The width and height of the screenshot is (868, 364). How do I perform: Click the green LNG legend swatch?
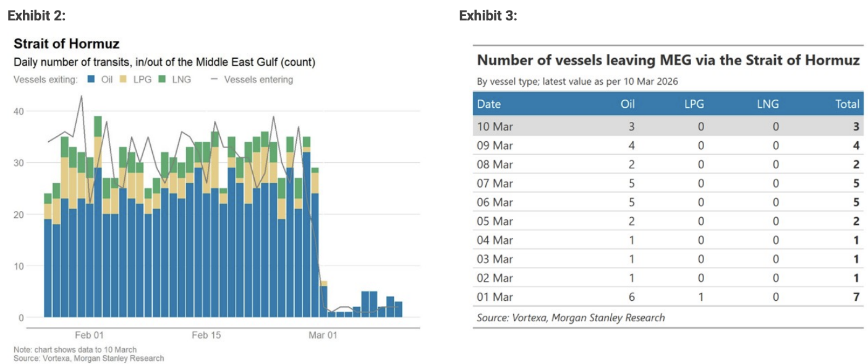(163, 80)
